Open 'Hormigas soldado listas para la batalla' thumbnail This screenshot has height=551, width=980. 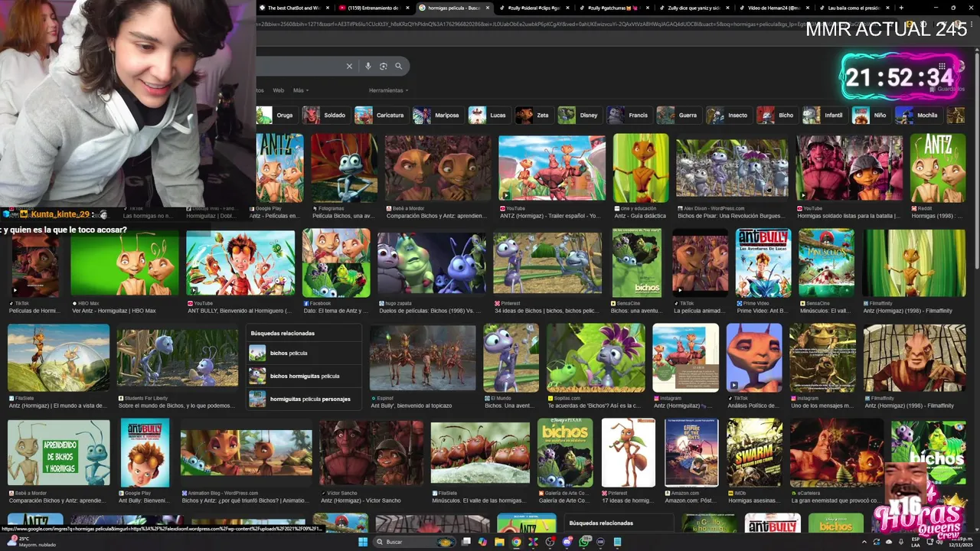coord(849,168)
